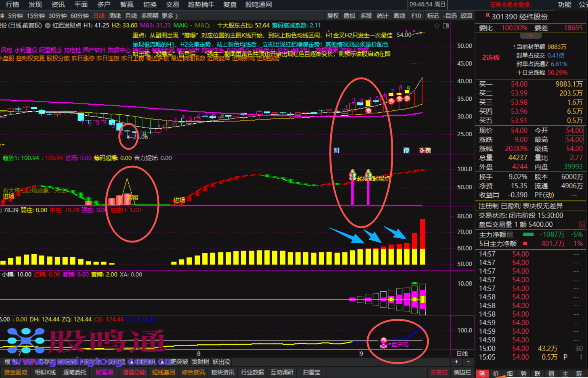Open the 统计 statistics menu
Screen dimensions: 588x378
(x=382, y=16)
